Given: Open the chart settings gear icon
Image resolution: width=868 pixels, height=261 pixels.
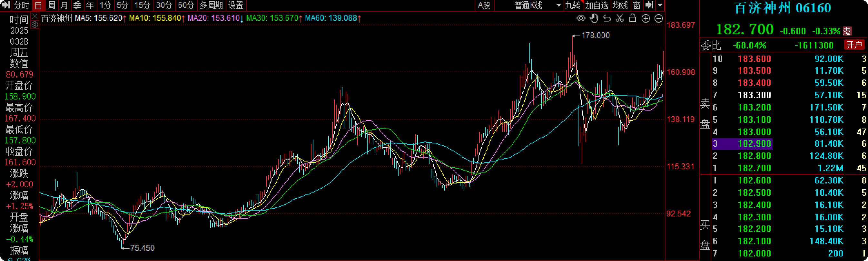Looking at the screenshot, I should point(35,25).
